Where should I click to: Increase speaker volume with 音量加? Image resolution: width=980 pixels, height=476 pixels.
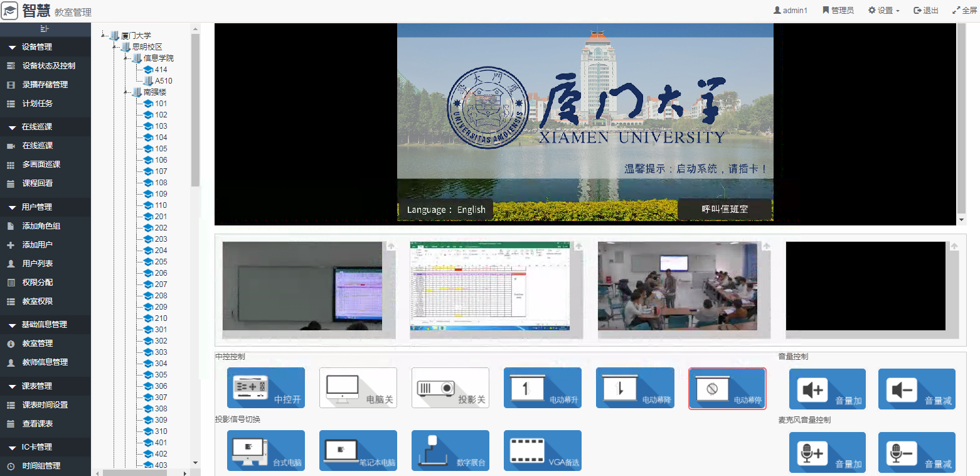pos(827,389)
